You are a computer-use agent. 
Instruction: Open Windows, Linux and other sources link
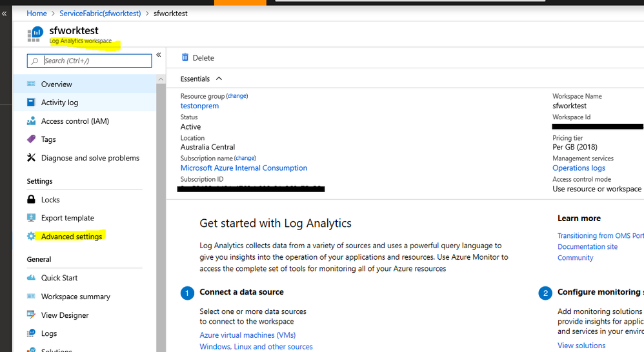coord(256,347)
